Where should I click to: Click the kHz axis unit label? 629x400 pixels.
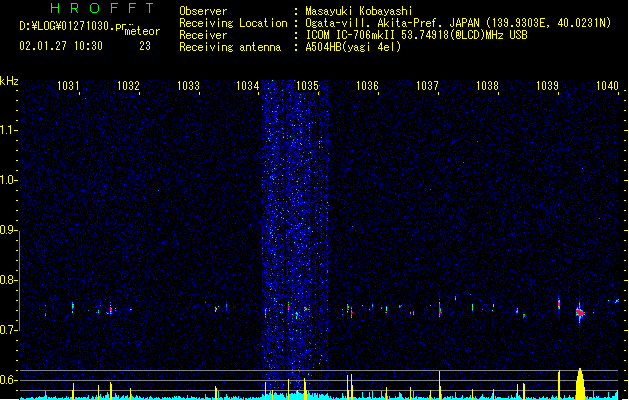pyautogui.click(x=9, y=81)
